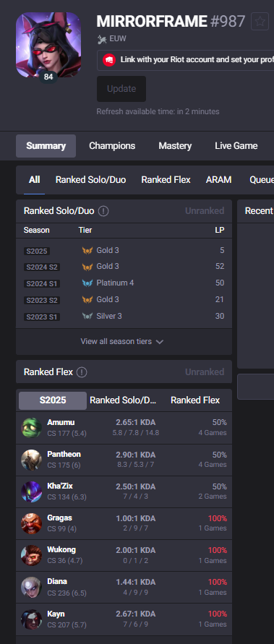Click the MIRRORFRAME summoner name
274x644 pixels.
152,22
